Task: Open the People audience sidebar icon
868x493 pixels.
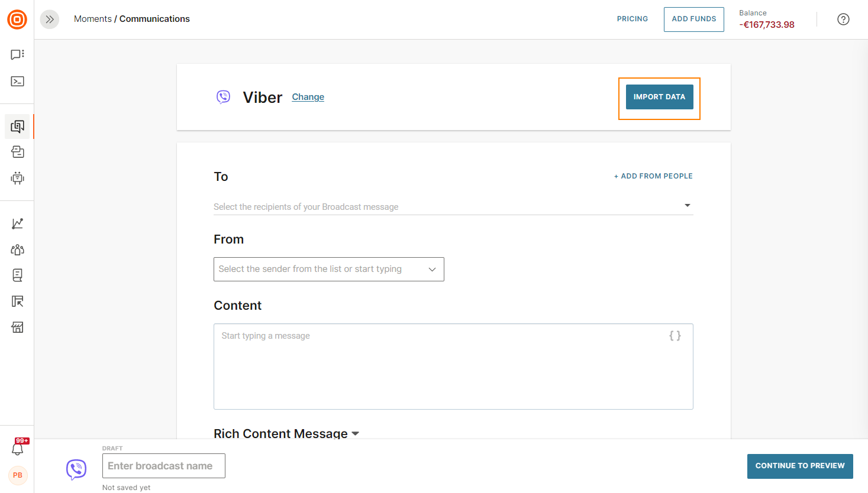Action: (17, 249)
